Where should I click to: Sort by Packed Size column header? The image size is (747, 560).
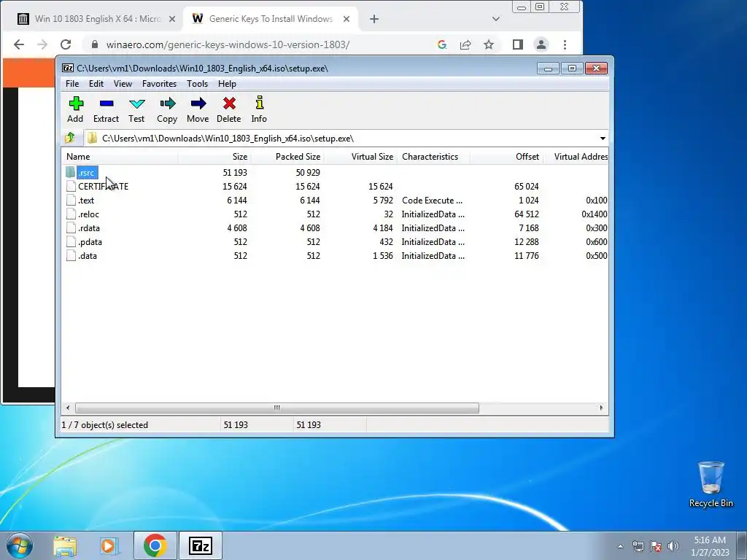pos(287,157)
